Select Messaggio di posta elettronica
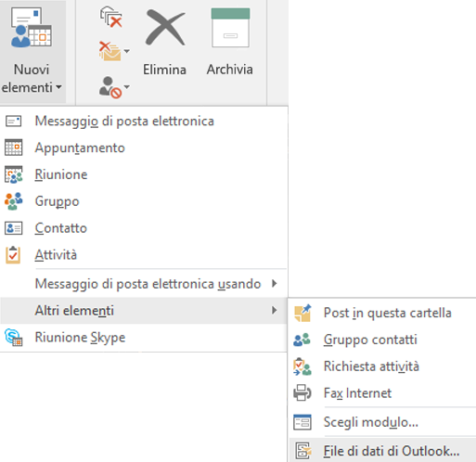 [x=144, y=121]
